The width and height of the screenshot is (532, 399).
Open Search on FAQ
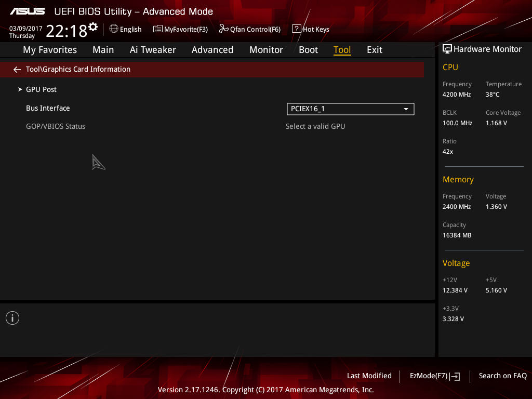[x=503, y=376]
